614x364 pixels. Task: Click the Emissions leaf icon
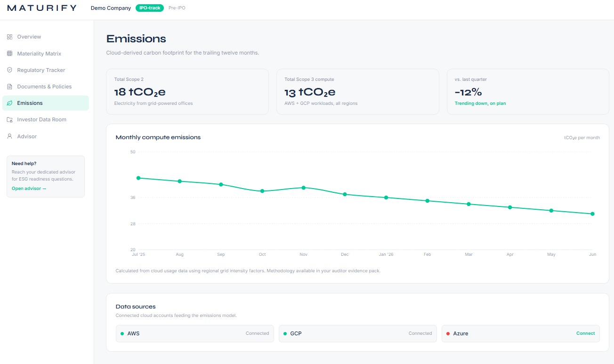click(9, 103)
